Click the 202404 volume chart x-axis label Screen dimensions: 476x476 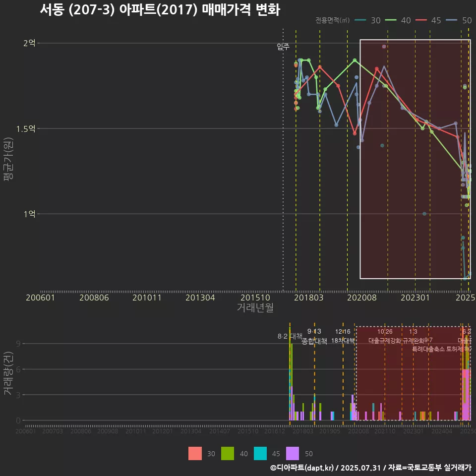point(442,431)
